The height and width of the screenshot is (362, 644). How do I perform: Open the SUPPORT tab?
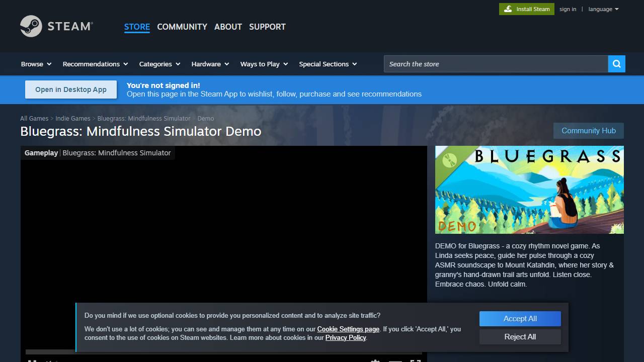(267, 27)
